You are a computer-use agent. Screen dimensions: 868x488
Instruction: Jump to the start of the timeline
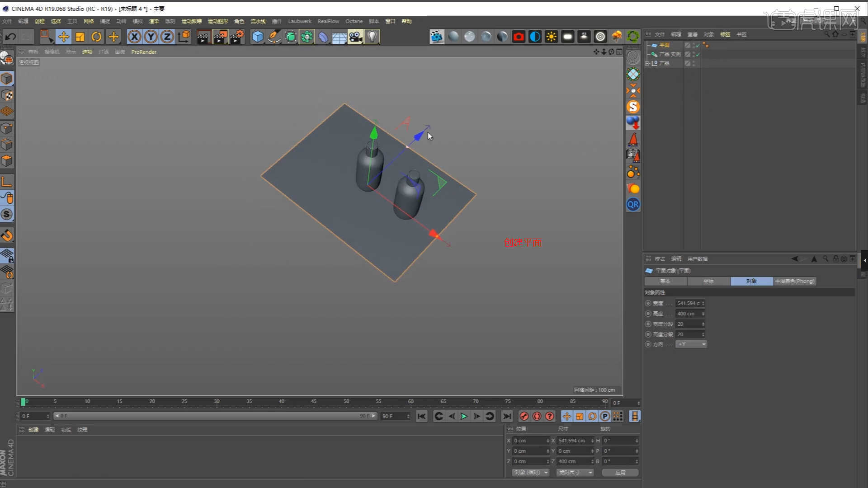coord(421,416)
